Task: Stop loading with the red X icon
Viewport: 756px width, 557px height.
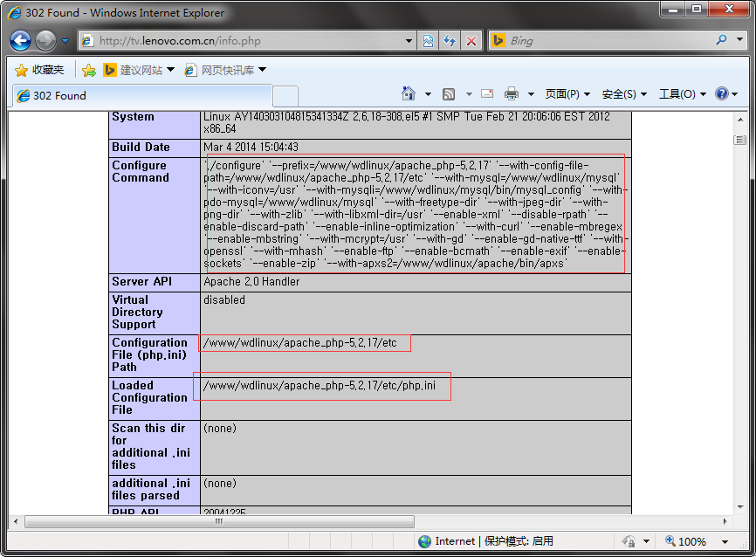Action: (471, 41)
